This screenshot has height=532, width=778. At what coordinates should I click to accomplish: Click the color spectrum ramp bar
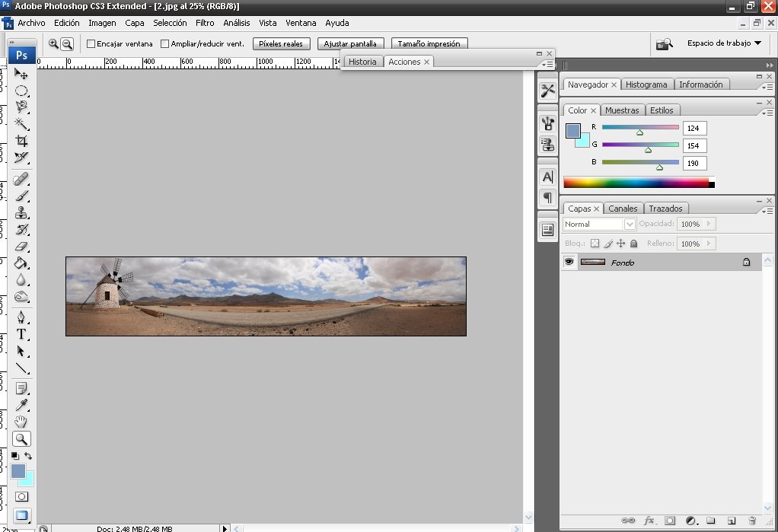pyautogui.click(x=636, y=183)
